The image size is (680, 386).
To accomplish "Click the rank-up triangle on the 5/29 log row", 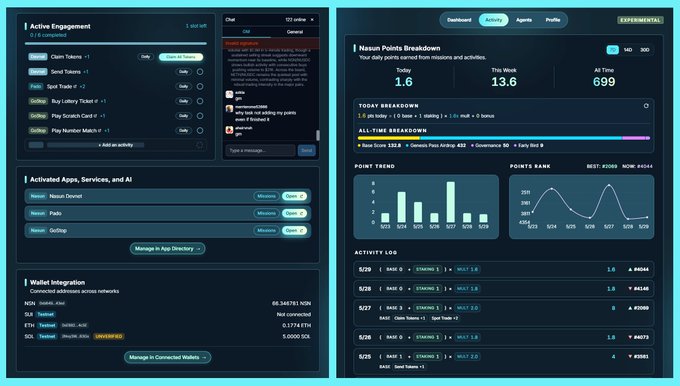I will point(630,269).
